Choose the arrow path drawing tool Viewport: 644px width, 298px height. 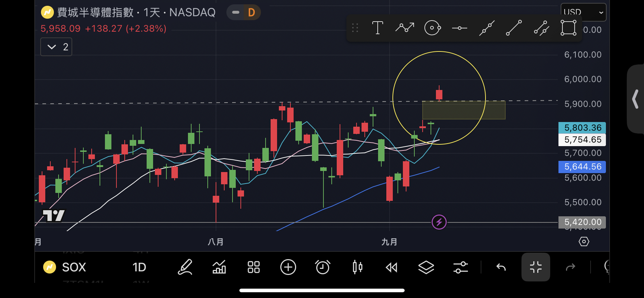coord(405,28)
